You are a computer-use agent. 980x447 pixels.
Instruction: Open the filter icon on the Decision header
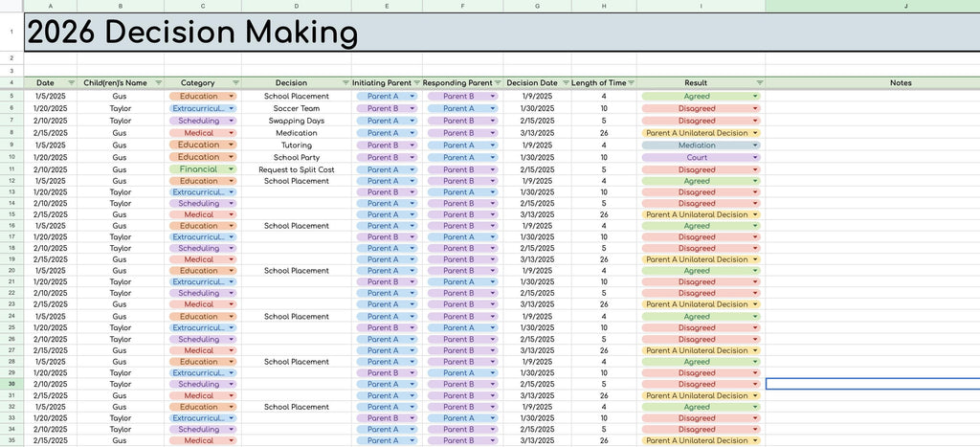tap(345, 82)
